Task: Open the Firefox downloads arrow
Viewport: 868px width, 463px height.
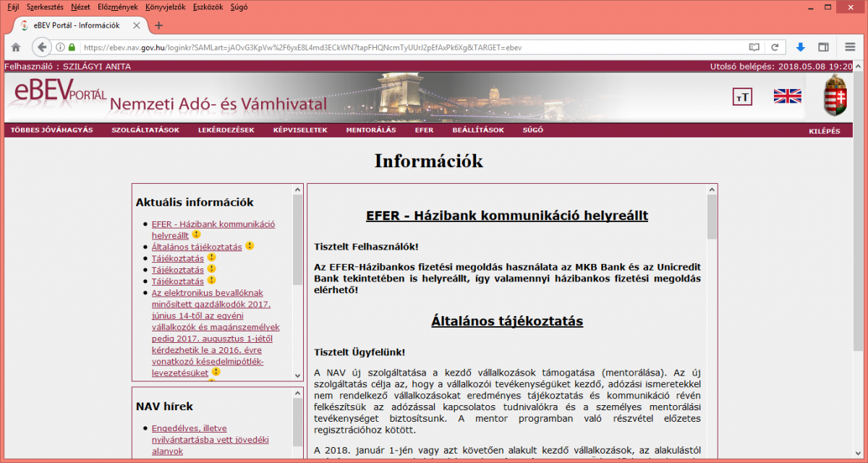Action: click(801, 47)
